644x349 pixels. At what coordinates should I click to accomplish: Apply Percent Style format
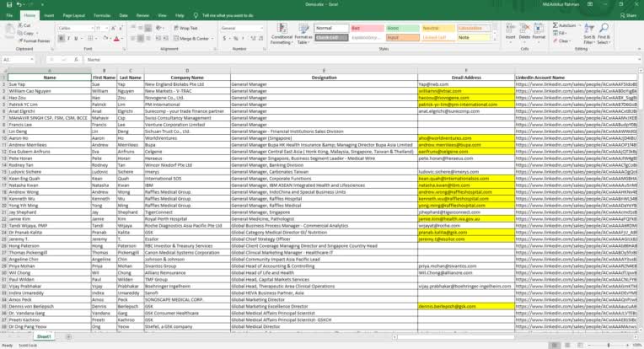pyautogui.click(x=235, y=38)
